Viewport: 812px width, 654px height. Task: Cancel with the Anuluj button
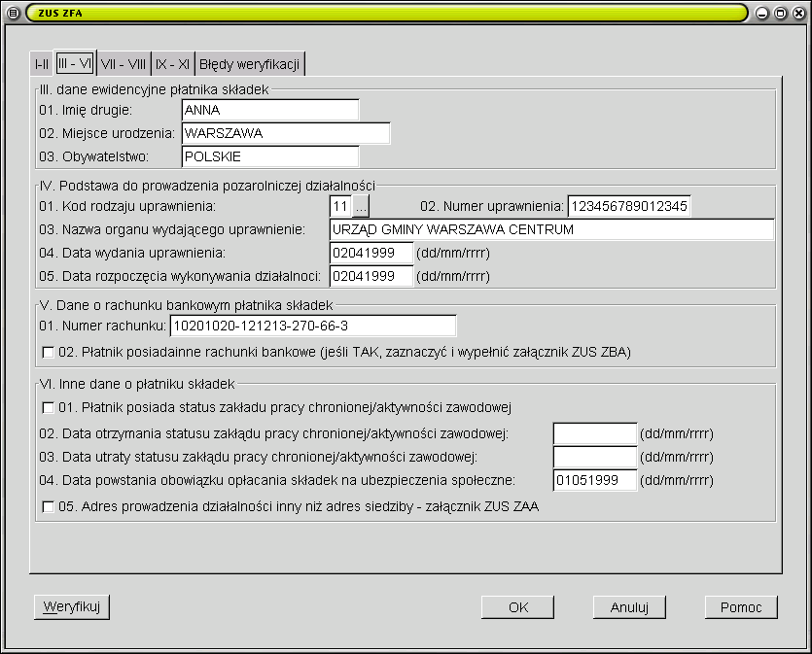point(629,607)
